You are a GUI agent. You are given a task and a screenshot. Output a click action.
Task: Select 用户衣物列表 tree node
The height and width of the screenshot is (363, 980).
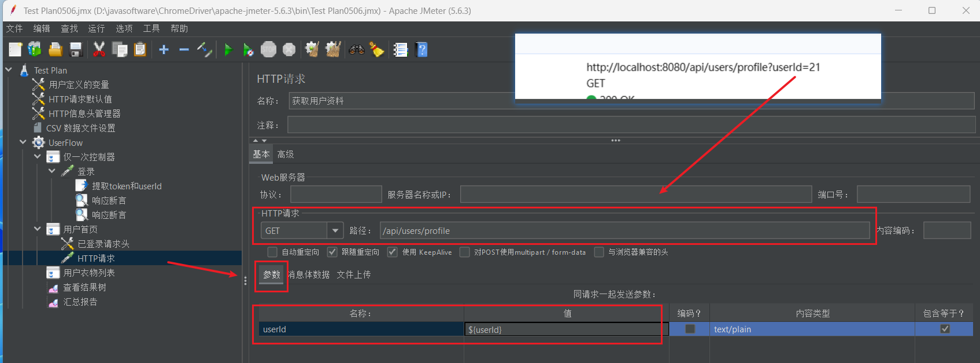click(89, 273)
